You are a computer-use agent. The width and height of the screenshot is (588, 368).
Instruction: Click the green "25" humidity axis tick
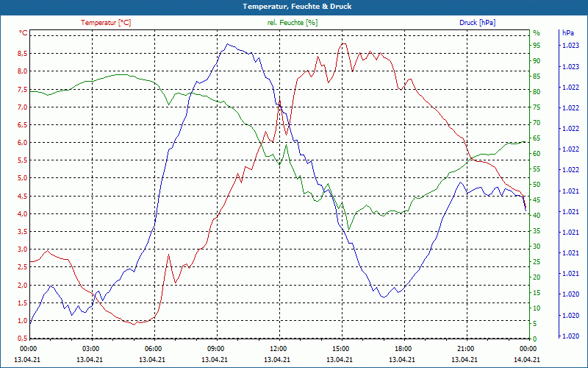(537, 262)
